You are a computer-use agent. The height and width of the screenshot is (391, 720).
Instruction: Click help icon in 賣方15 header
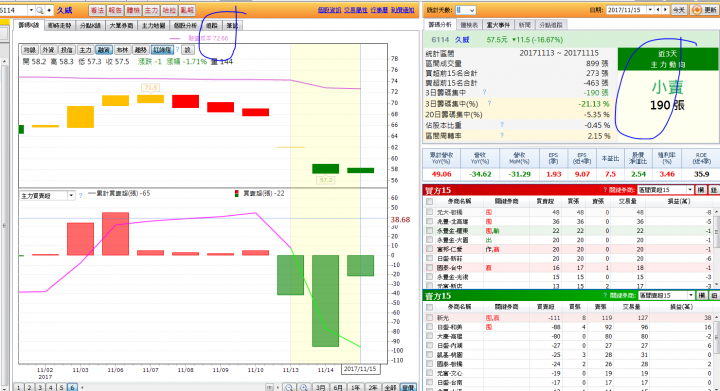click(x=605, y=296)
